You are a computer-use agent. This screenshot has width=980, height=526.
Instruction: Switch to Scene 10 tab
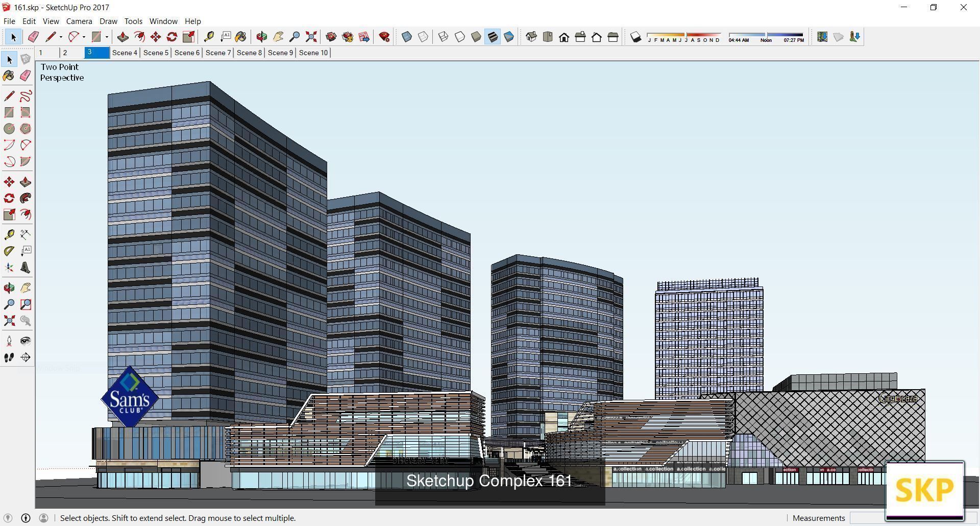[x=313, y=53]
